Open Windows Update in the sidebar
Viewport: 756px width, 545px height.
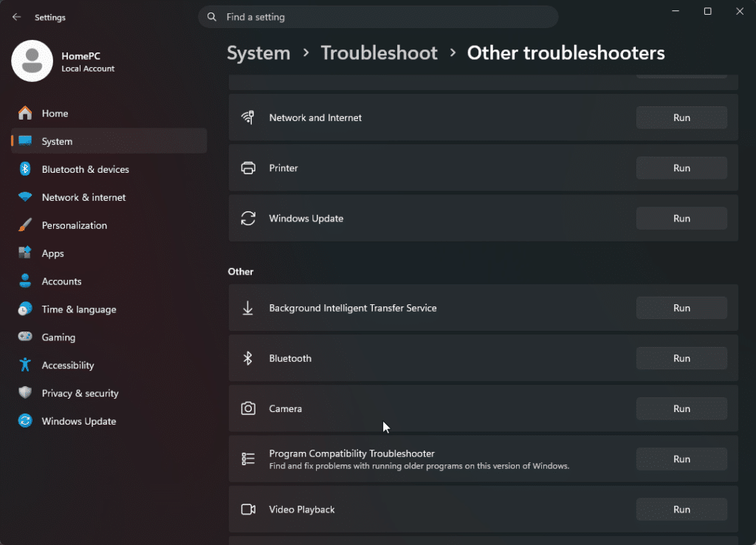point(109,421)
